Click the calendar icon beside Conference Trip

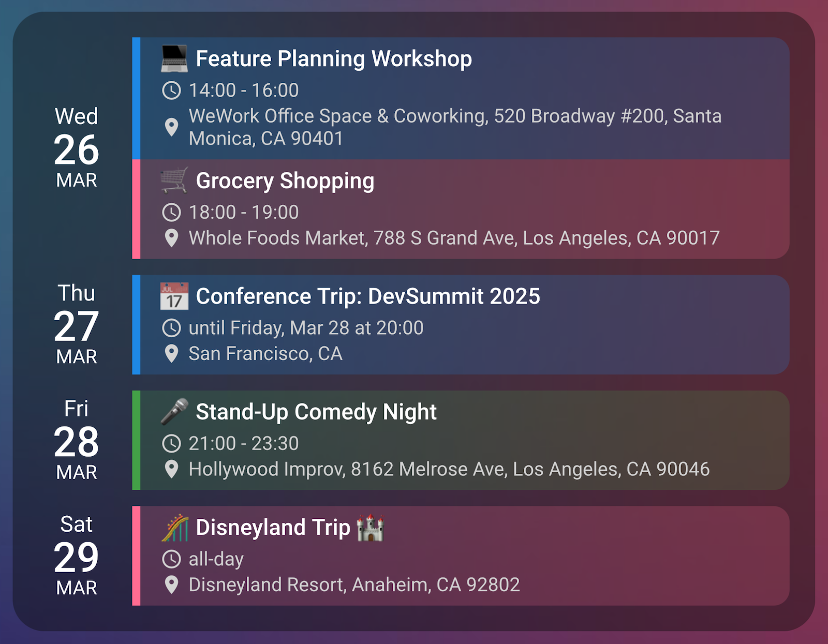click(x=174, y=296)
